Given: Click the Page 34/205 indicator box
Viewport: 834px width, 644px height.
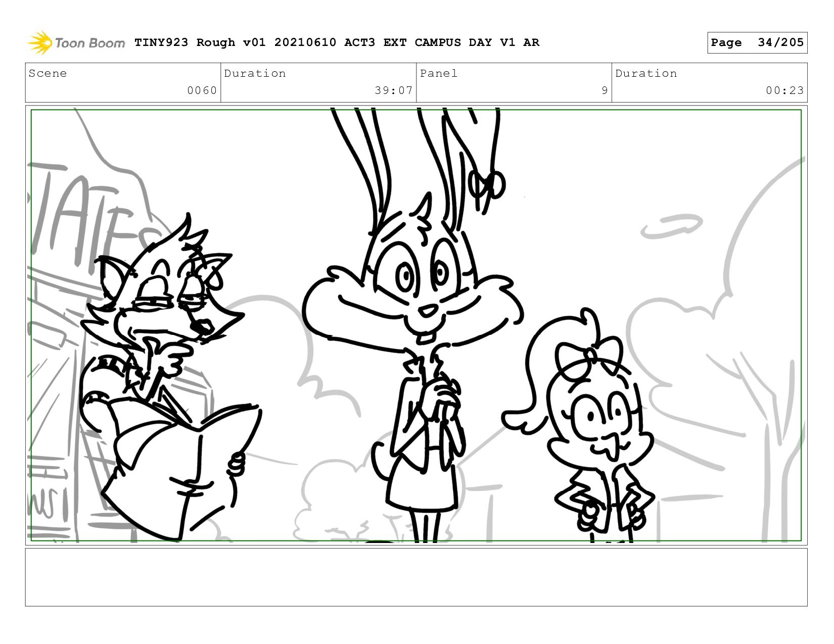Looking at the screenshot, I should pyautogui.click(x=757, y=42).
